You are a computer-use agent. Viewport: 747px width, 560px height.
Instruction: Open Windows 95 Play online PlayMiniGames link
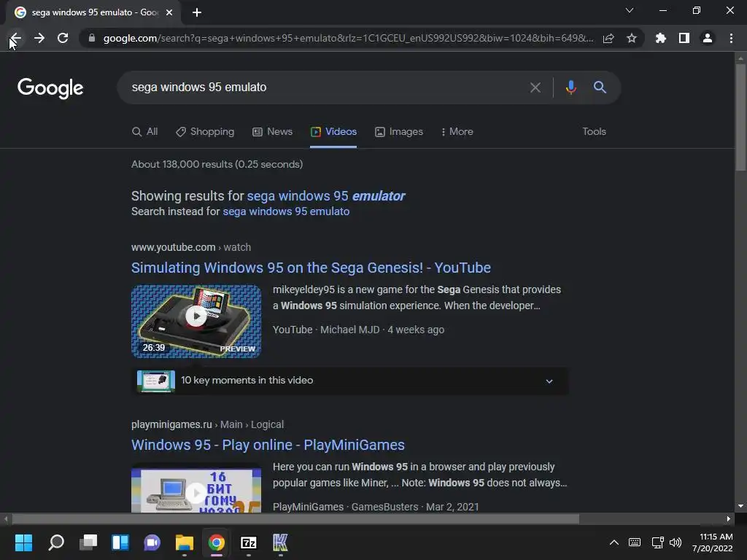268,445
